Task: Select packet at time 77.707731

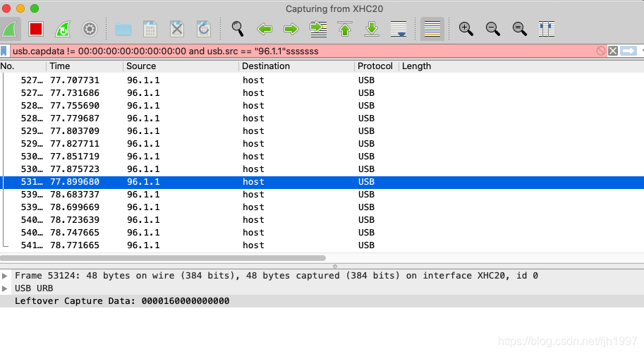Action: [x=322, y=80]
